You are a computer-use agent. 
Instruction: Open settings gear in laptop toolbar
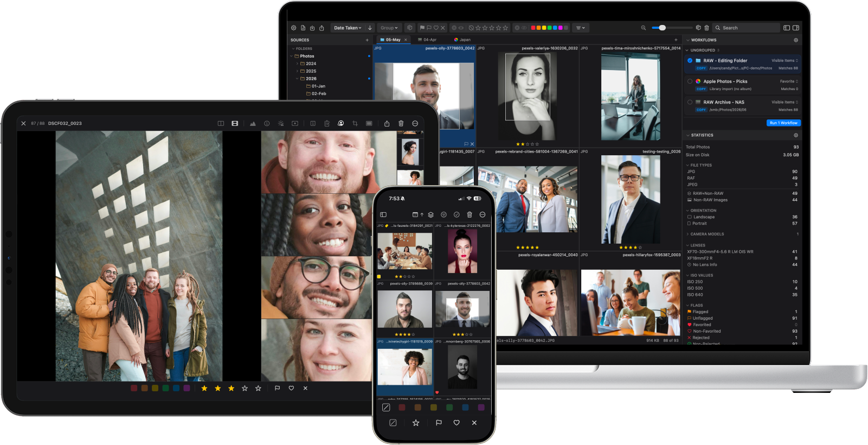click(x=294, y=28)
